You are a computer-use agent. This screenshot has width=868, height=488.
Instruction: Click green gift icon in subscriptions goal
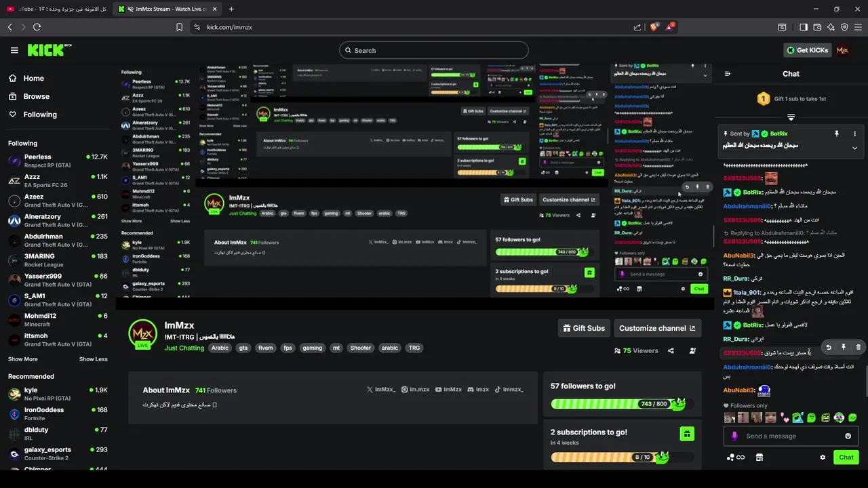coord(687,434)
